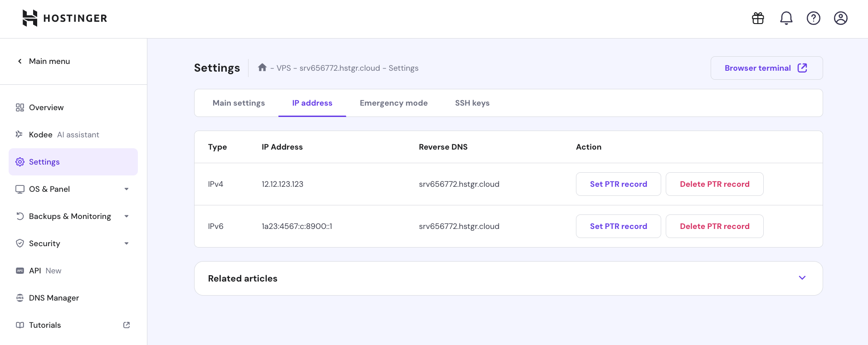Image resolution: width=868 pixels, height=345 pixels.
Task: Open DNS Manager in sidebar
Action: [54, 298]
